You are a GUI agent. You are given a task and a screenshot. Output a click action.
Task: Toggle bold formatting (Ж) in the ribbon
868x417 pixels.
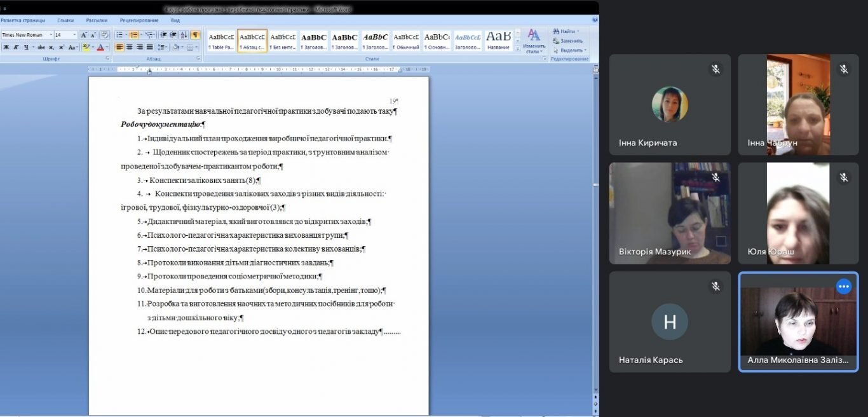(6, 47)
